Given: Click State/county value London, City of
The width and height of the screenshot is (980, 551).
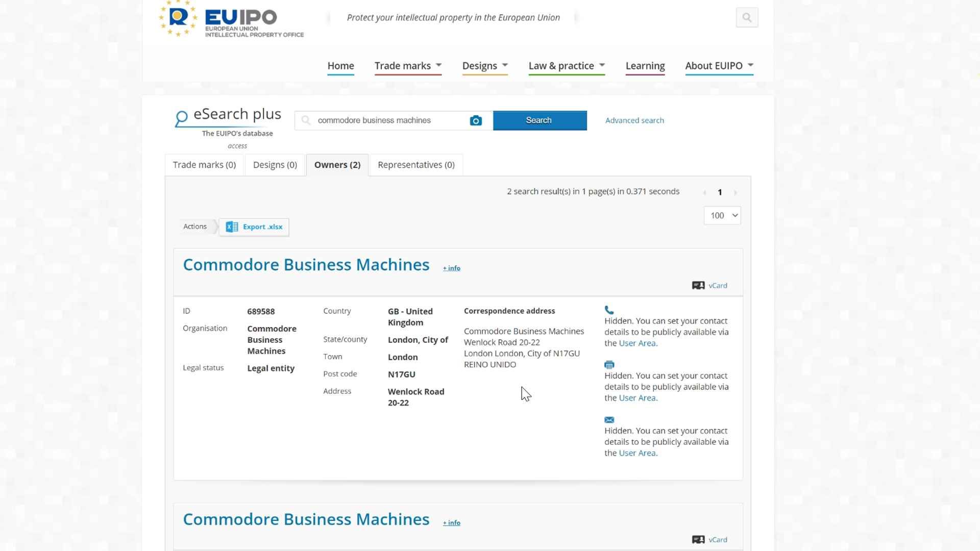Looking at the screenshot, I should [418, 340].
